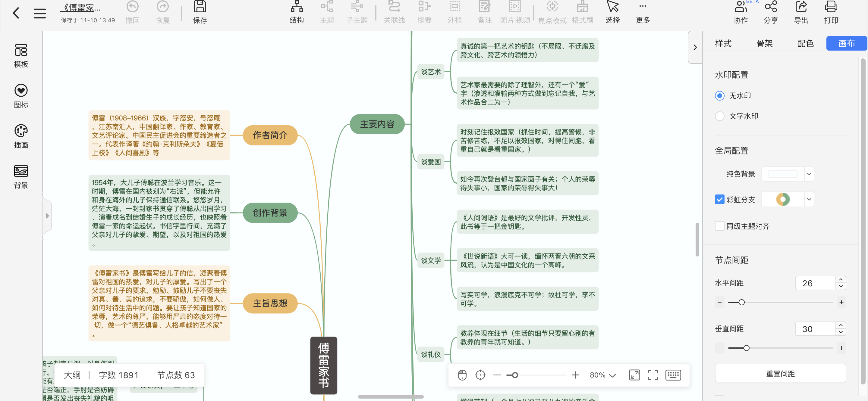Switch to the 样式 tab
Image resolution: width=868 pixels, height=401 pixels.
[x=723, y=43]
